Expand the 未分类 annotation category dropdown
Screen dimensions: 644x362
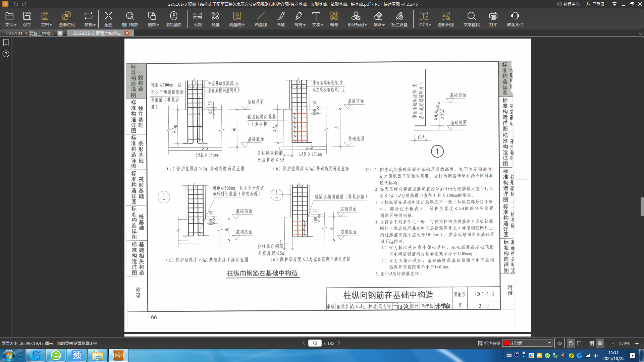(549, 343)
